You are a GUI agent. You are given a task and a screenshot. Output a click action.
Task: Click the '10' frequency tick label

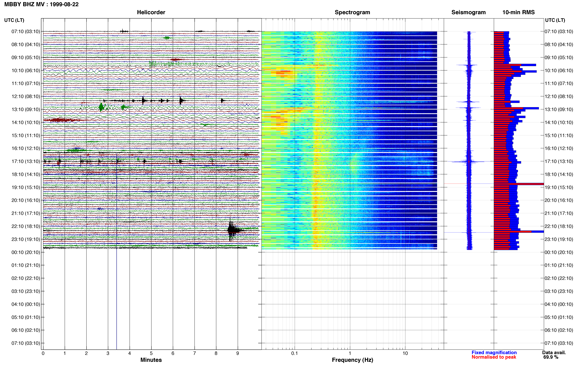(x=405, y=353)
